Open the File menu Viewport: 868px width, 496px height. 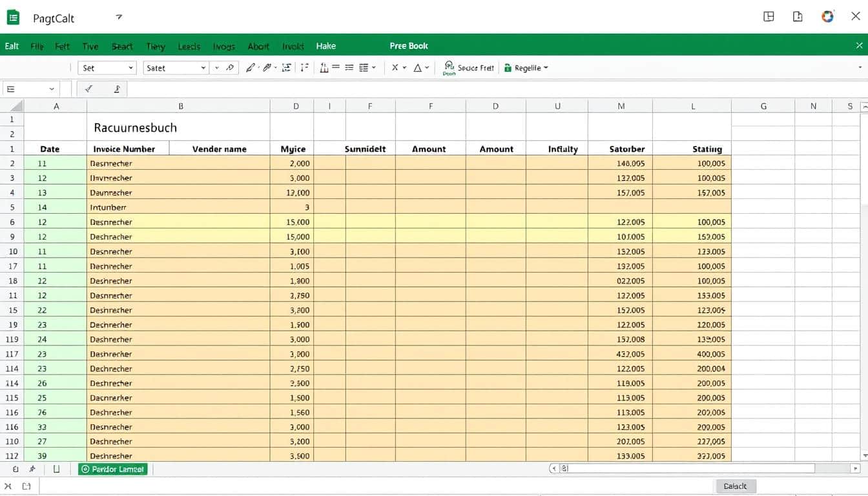[37, 46]
